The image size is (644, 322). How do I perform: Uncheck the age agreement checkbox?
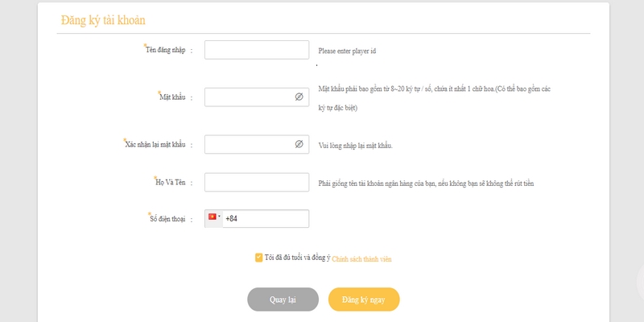[x=258, y=258]
